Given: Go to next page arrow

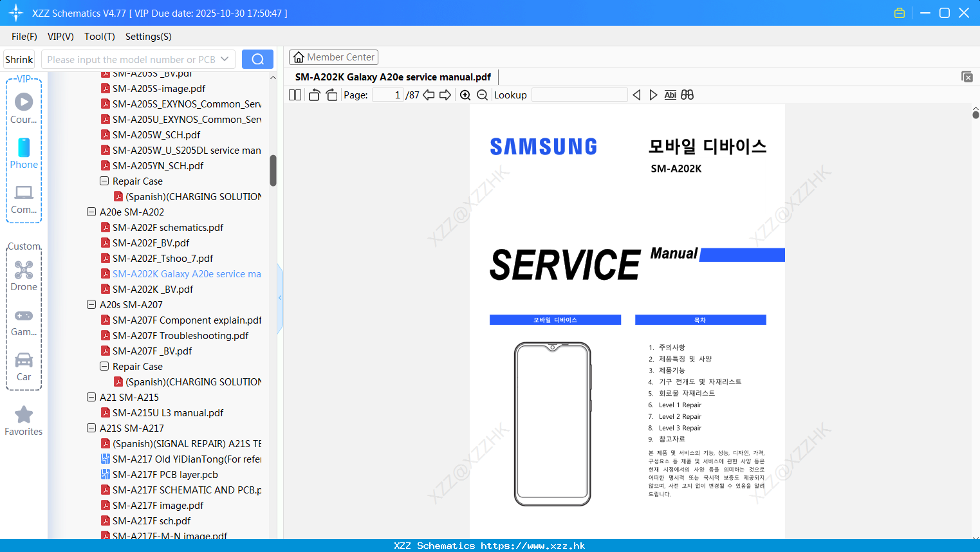Looking at the screenshot, I should pos(445,95).
